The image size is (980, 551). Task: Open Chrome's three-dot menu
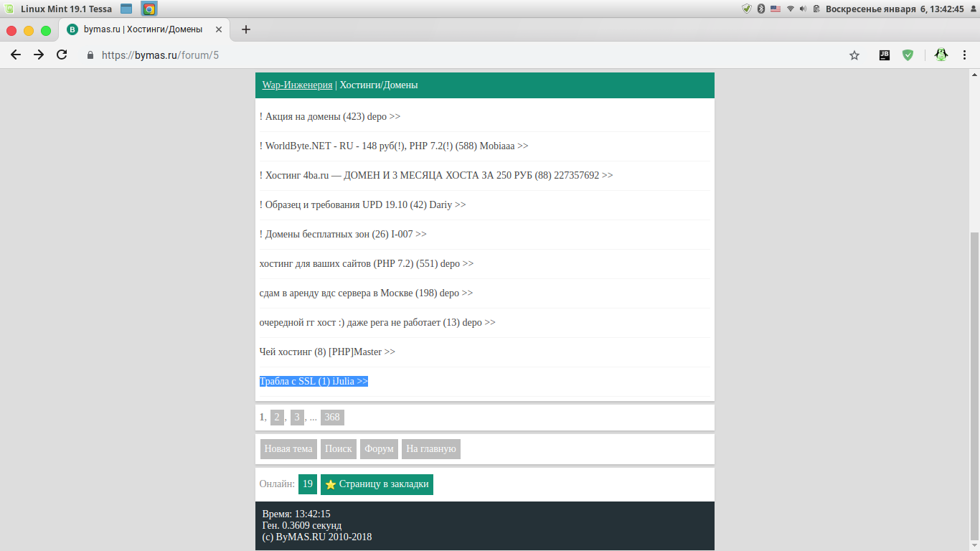pos(965,55)
